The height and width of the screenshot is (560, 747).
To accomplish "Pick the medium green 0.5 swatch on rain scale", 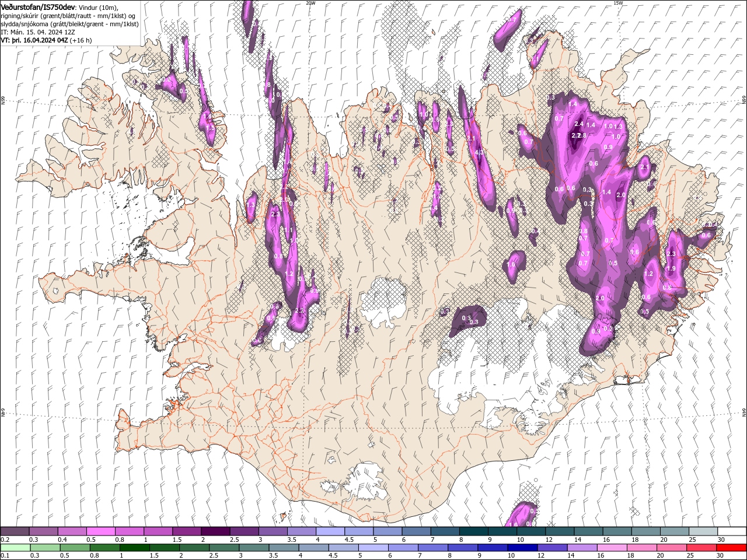I will coord(75,548).
